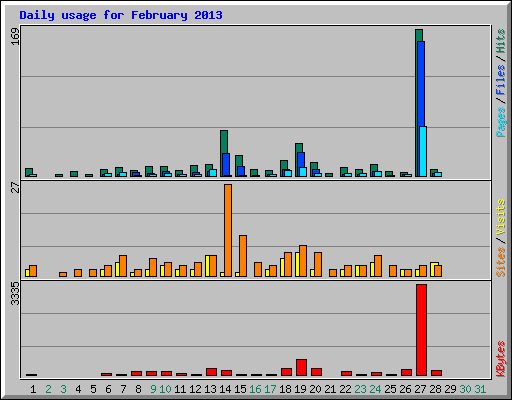Click the 27 scale label on the visits chart

pyautogui.click(x=15, y=187)
